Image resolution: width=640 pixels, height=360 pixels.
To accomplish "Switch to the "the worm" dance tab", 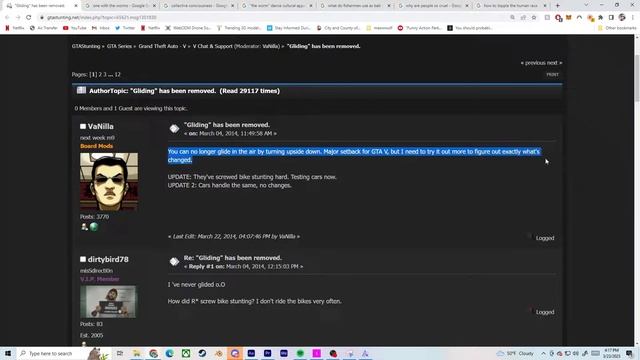I will click(278, 6).
